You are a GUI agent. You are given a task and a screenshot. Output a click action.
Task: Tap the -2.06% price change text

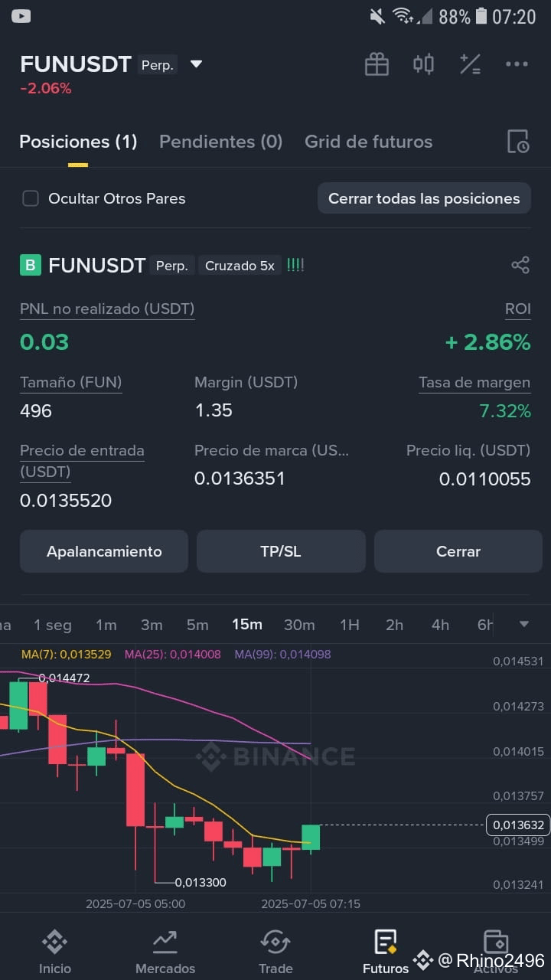tap(45, 89)
